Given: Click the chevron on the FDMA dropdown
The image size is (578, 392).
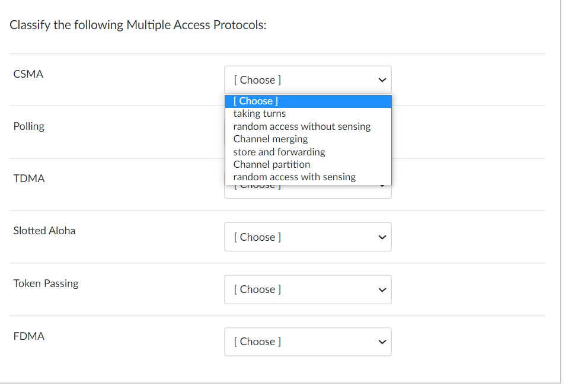Looking at the screenshot, I should click(x=382, y=342).
